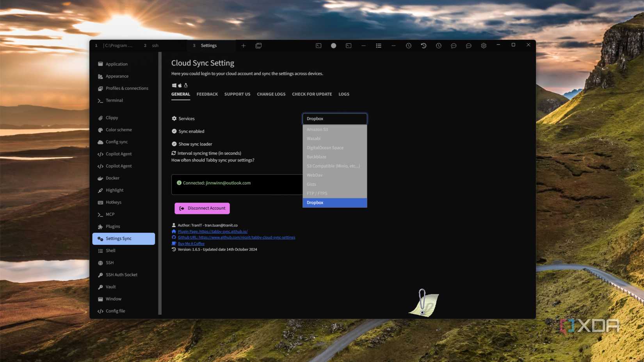Open SSH Auth Socket in sidebar
Viewport: 644px width, 362px height.
point(124,275)
